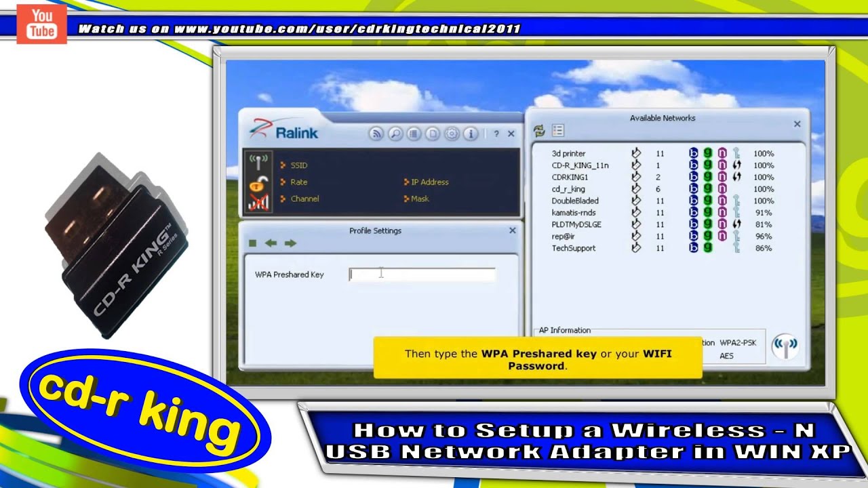
Task: Close the Profile Settings panel
Action: 513,230
